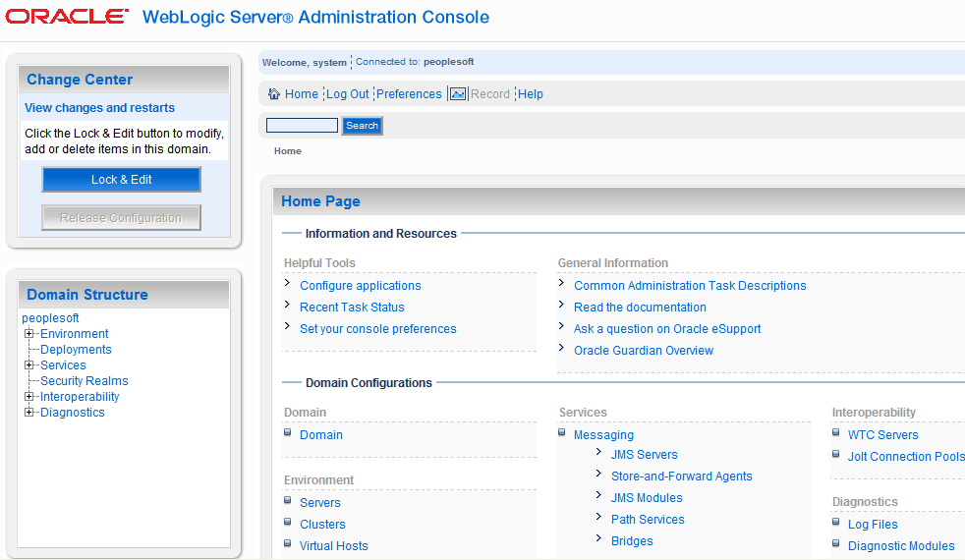Open Store-and-Forward Agents link
Screen dimensions: 965x560
(x=682, y=476)
